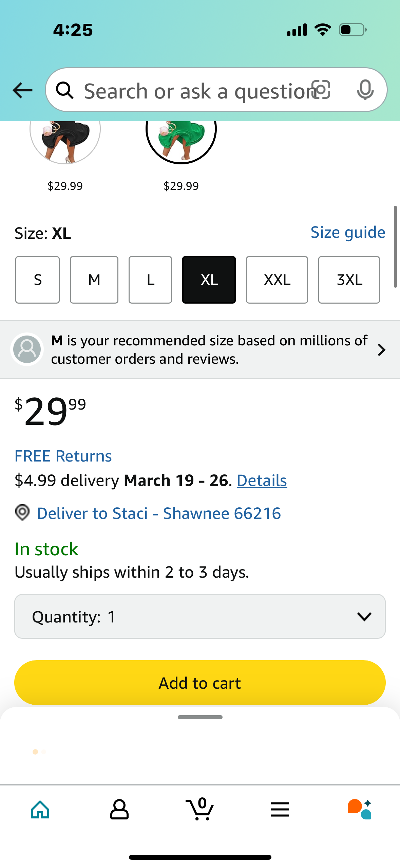Open the hamburger menu icon

tap(280, 810)
